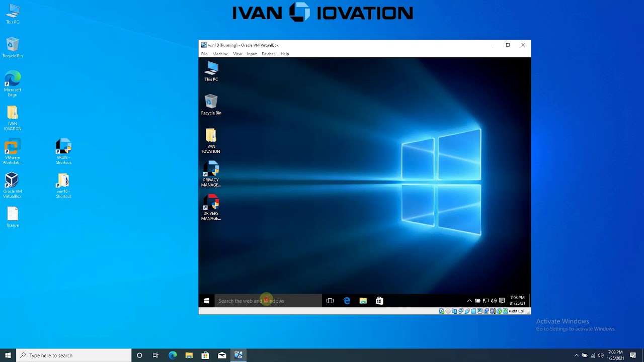The image size is (644, 362).
Task: Open host volume tray icon
Action: click(x=600, y=355)
